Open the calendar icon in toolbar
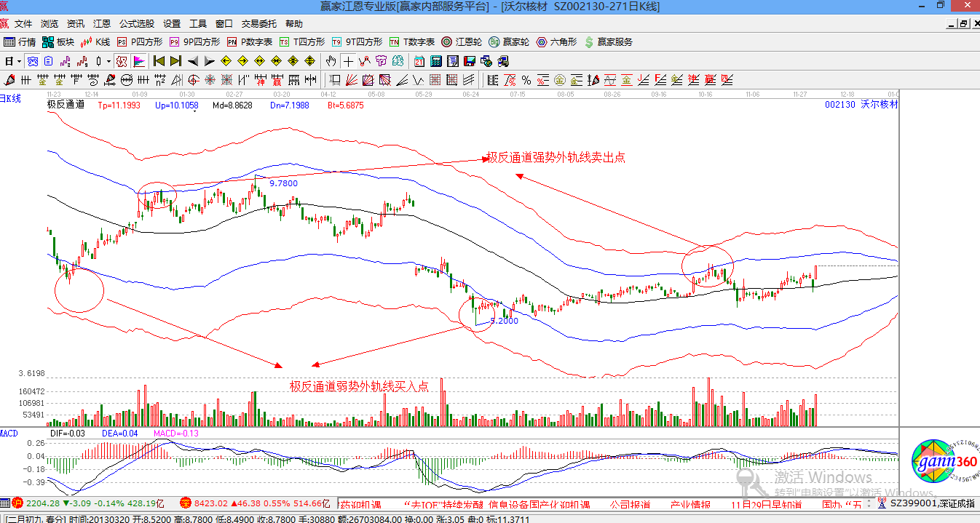The width and height of the screenshot is (980, 523). point(419,61)
